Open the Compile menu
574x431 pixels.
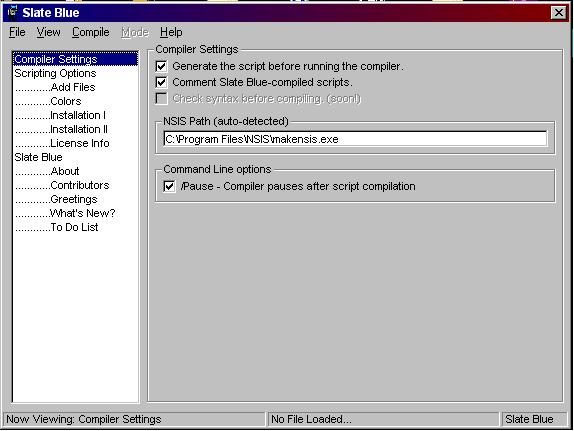(90, 32)
